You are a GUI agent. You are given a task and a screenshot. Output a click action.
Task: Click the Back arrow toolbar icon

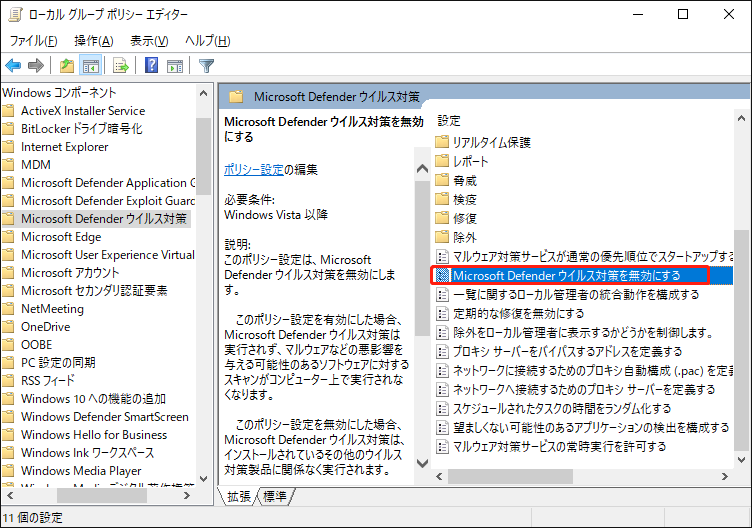(x=13, y=65)
